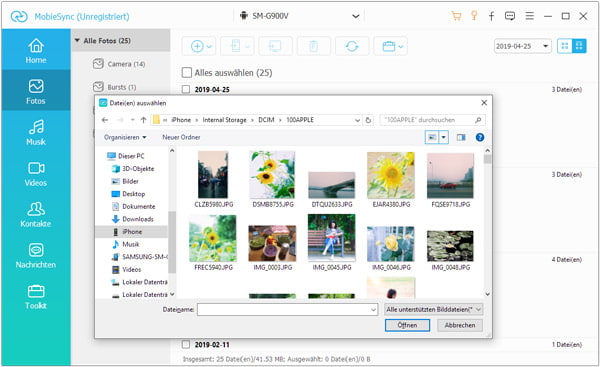This screenshot has height=367, width=600.
Task: Click Internal Storage in breadcrumb path
Action: pos(224,120)
